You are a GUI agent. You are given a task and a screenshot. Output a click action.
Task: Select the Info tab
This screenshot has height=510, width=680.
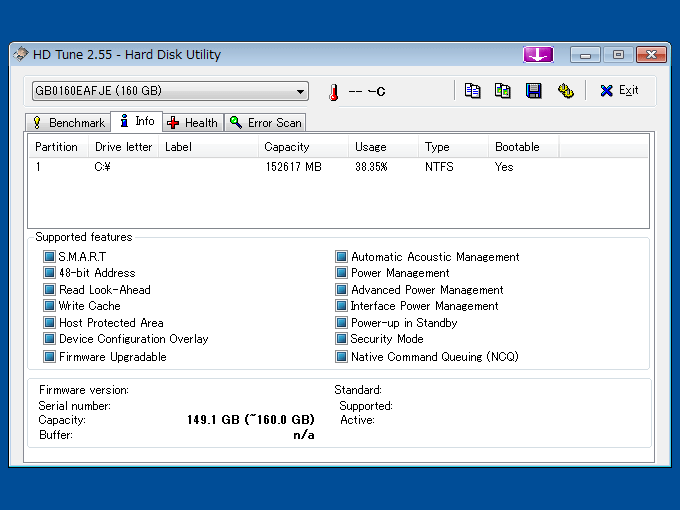click(137, 121)
